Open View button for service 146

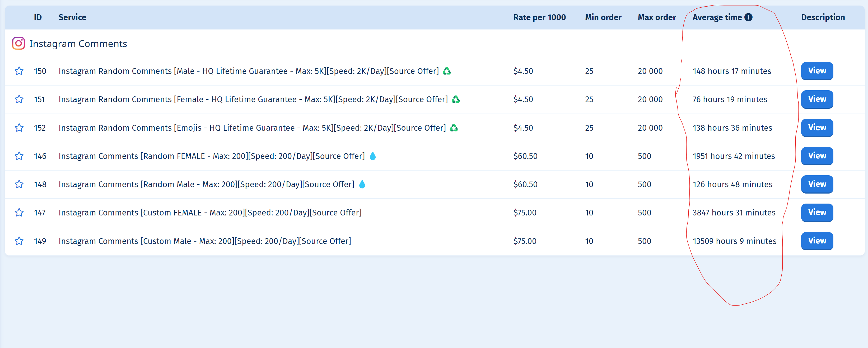point(817,156)
